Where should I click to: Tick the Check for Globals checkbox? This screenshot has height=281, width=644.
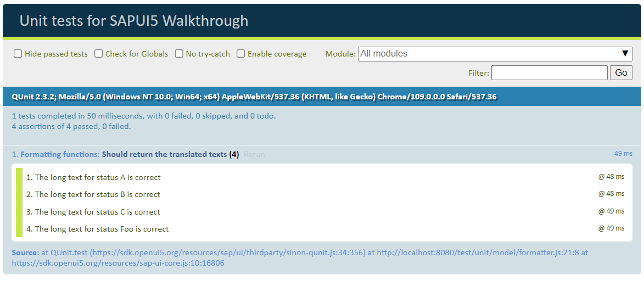[99, 54]
